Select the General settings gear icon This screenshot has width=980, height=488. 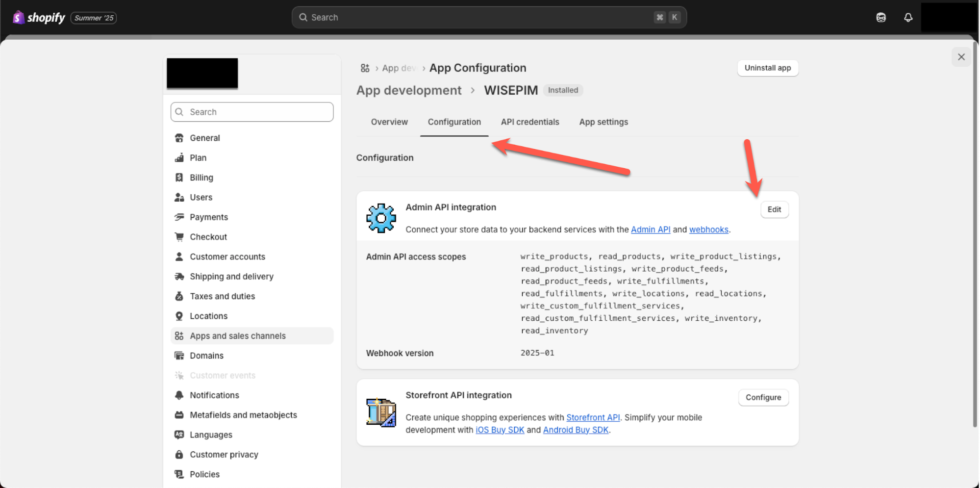(x=179, y=138)
